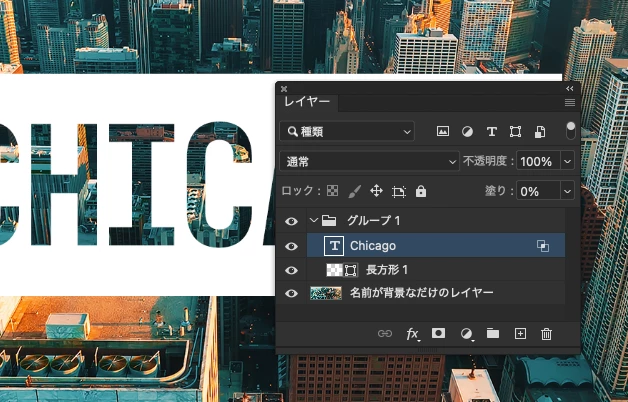
Task: Collapse the グループ 1 group chevron
Action: 314,220
